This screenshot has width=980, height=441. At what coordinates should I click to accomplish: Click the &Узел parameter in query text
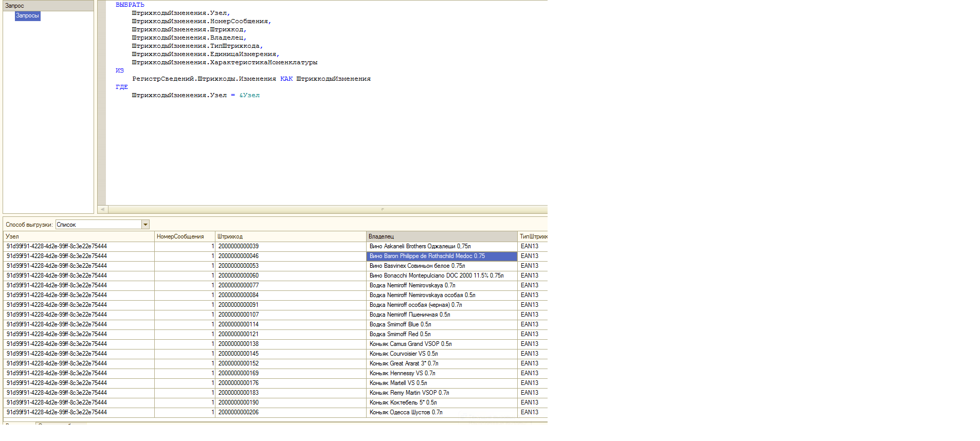(249, 95)
